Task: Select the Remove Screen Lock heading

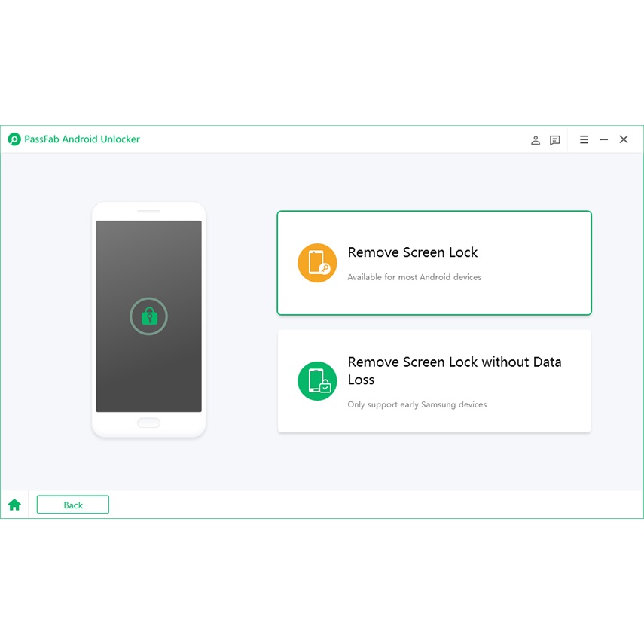Action: coord(413,252)
